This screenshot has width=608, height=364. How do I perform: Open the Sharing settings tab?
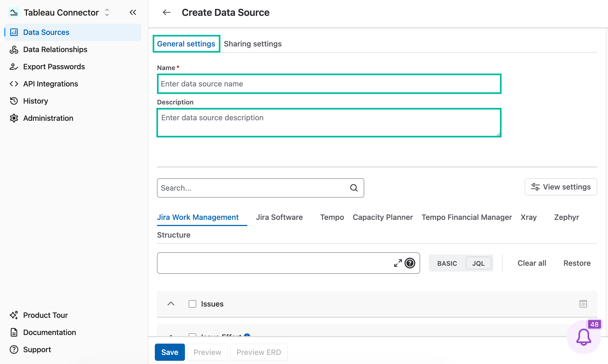pos(253,44)
